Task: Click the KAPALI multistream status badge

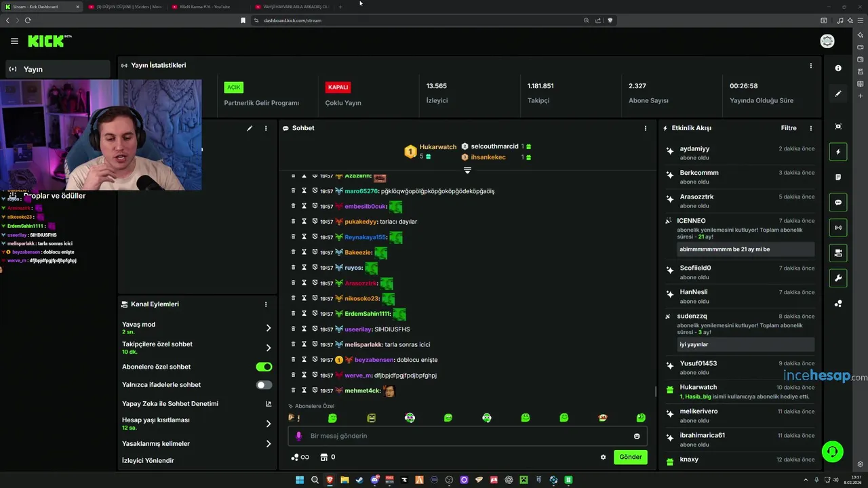Action: pyautogui.click(x=338, y=87)
